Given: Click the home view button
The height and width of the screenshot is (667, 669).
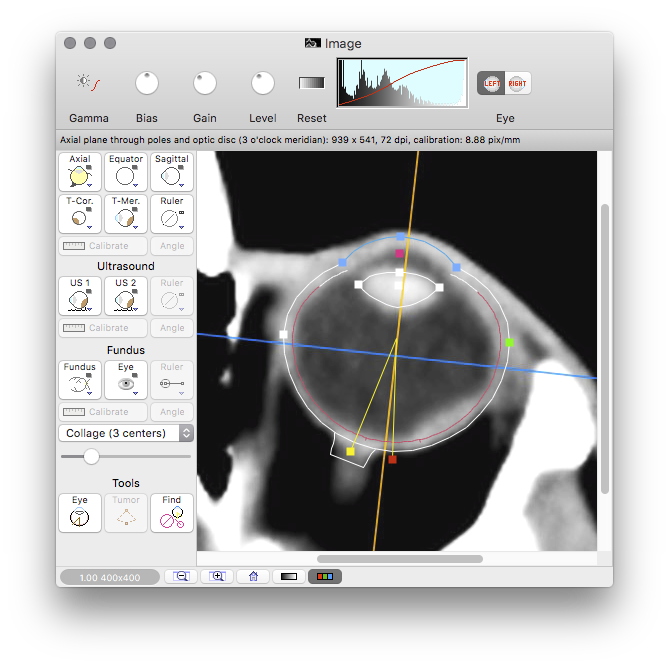Looking at the screenshot, I should point(253,577).
